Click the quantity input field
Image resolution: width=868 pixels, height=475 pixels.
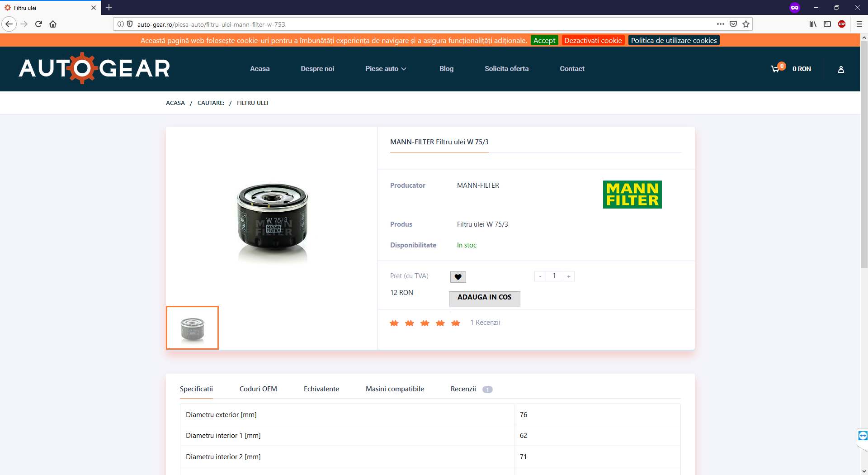coord(554,276)
